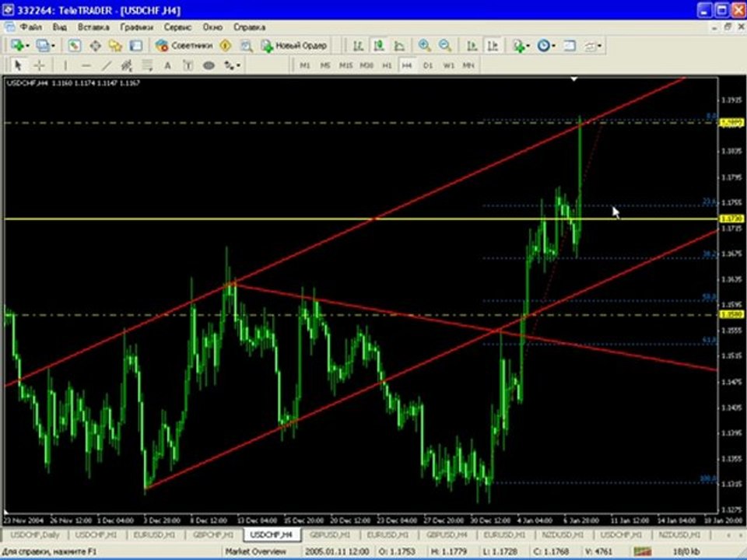Select the Crosshair tool
The image size is (747, 560).
[39, 65]
